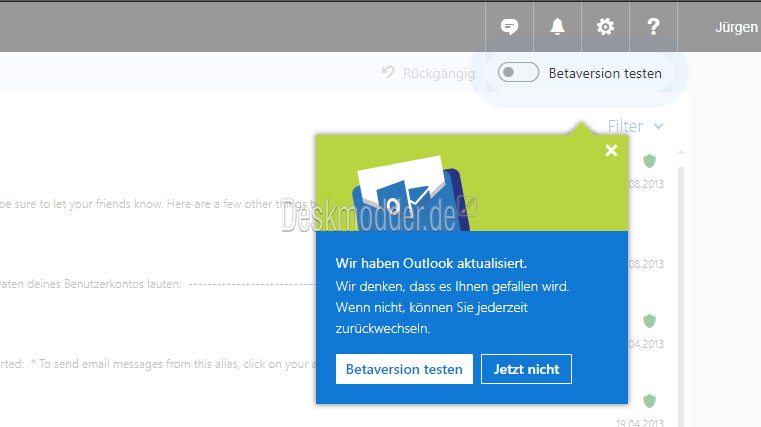
Task: Click the Betaversion testen label by the switch
Action: [x=605, y=73]
